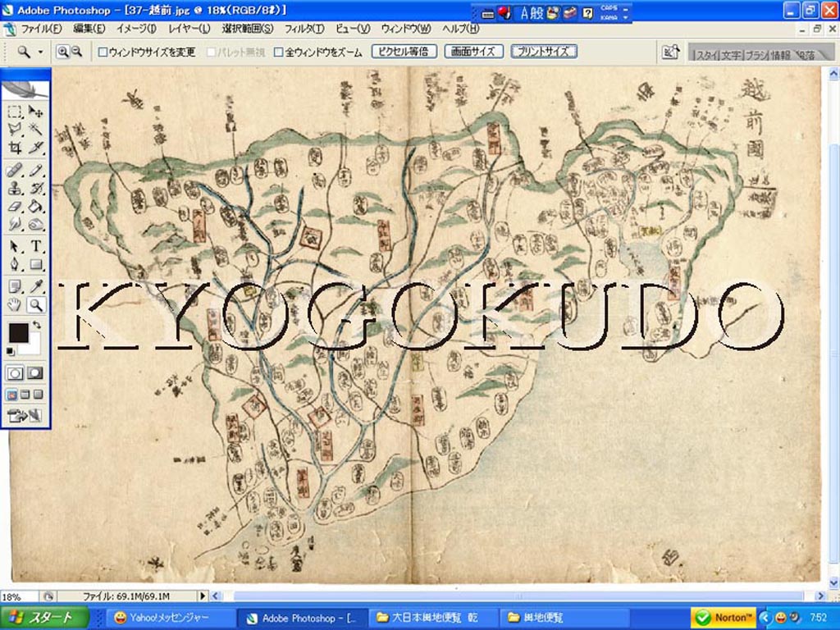Expand the hidden system tray icons

coord(765,618)
